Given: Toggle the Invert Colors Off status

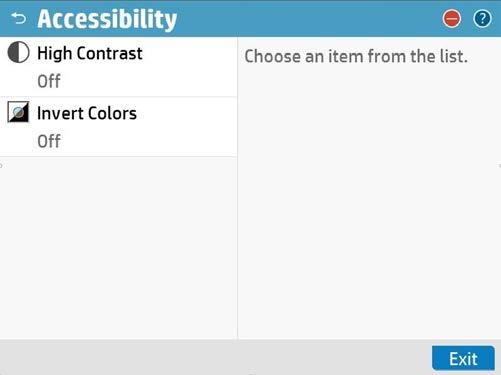Looking at the screenshot, I should (x=49, y=141).
